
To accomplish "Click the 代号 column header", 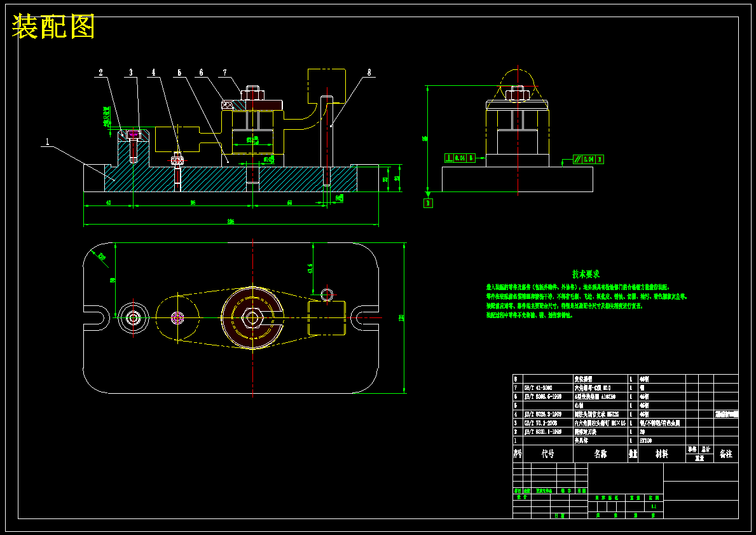I will (x=547, y=454).
